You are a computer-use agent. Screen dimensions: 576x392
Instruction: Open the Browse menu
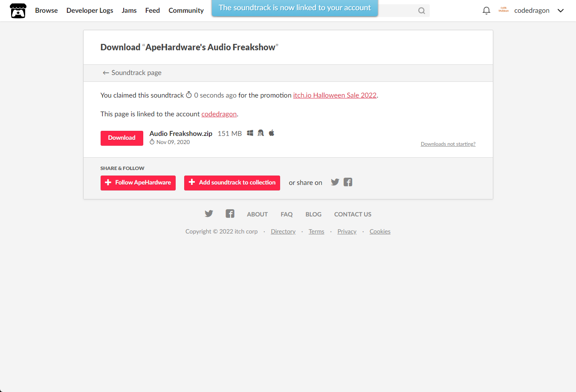pyautogui.click(x=46, y=11)
